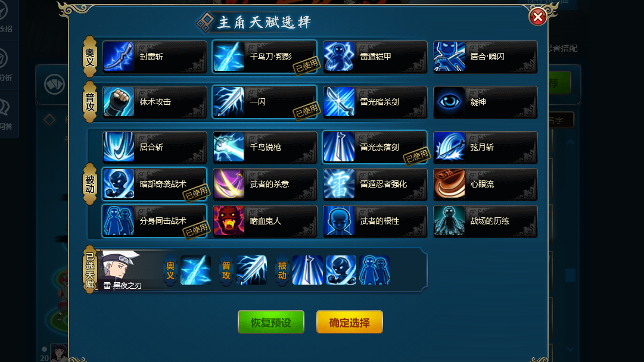644x362 pixels.
Task: Deselect the 分身同击战术 passive talent
Action: click(154, 221)
